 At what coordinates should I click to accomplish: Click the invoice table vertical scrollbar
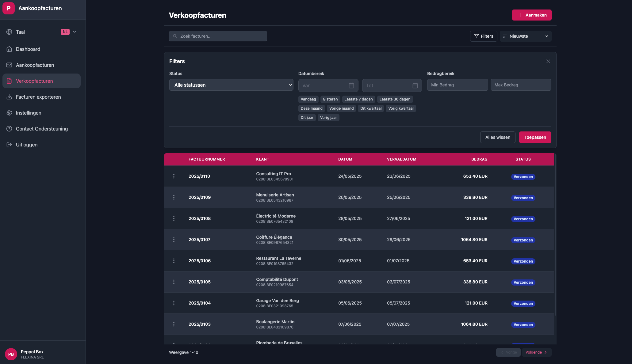coord(555,234)
